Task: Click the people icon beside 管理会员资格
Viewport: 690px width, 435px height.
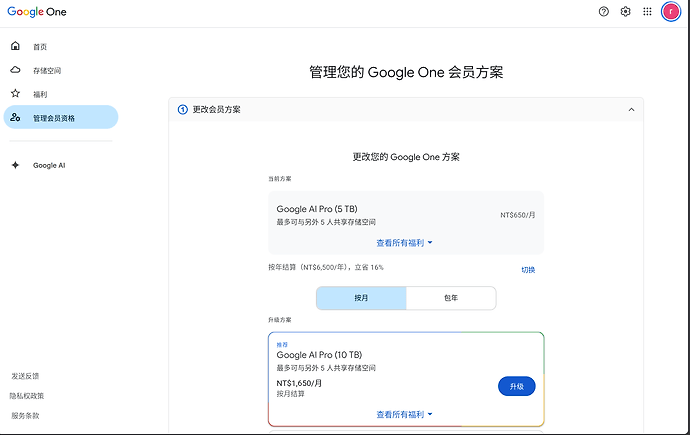Action: coord(15,117)
